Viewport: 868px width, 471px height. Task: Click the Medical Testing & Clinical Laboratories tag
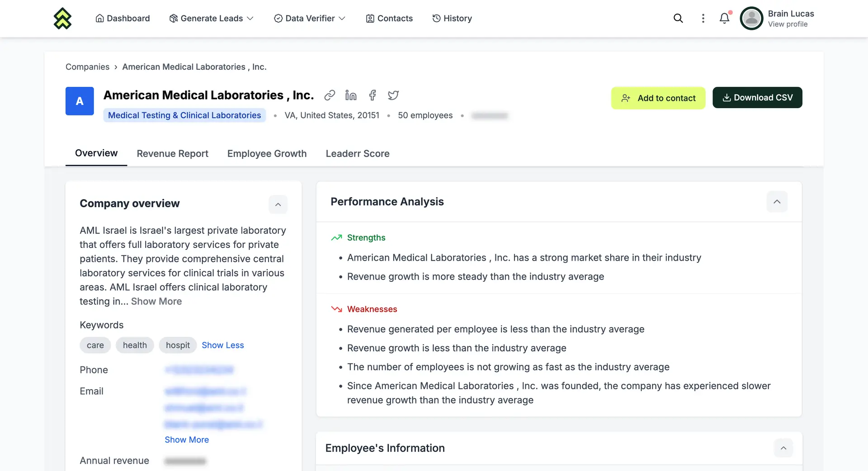(184, 115)
